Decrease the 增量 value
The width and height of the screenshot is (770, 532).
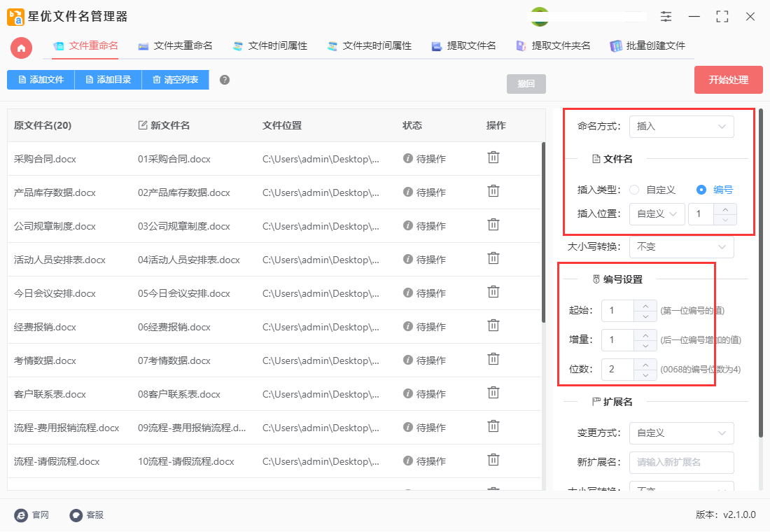645,346
